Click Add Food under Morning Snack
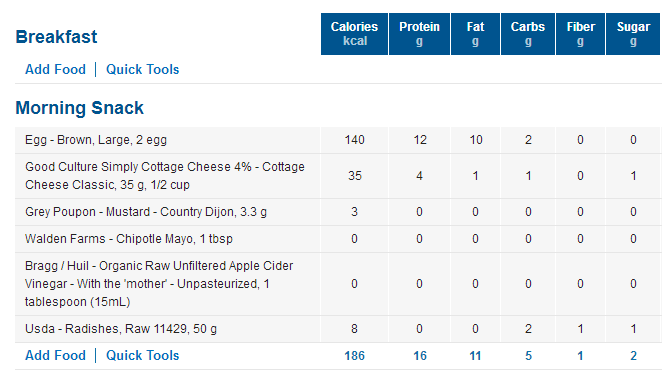This screenshot has height=373, width=662. (55, 355)
